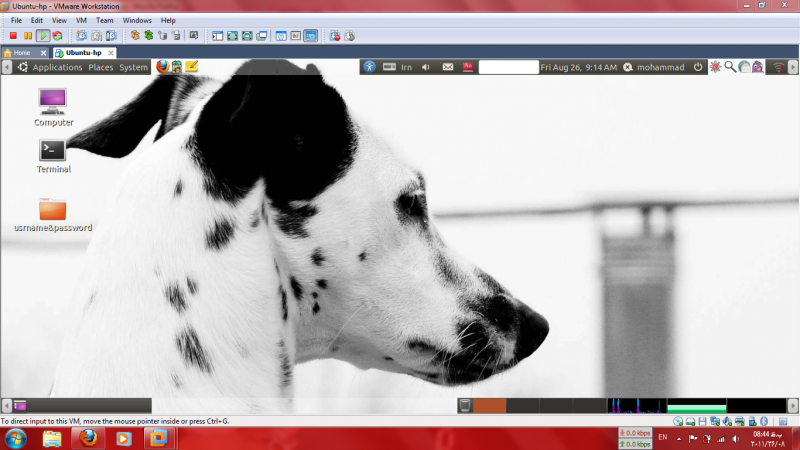The width and height of the screenshot is (800, 450).
Task: Suspend the VM with the pause icon
Action: pyautogui.click(x=28, y=35)
